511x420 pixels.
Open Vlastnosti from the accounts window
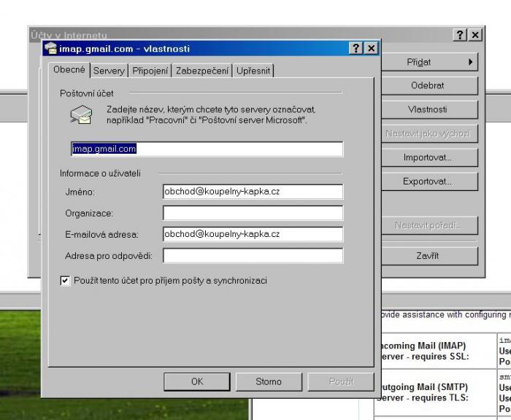pyautogui.click(x=427, y=109)
